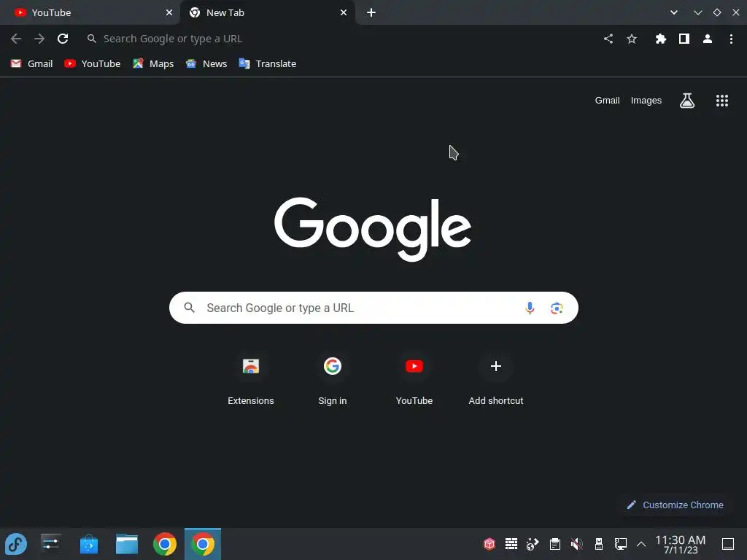Start voice search with the microphone

click(530, 308)
